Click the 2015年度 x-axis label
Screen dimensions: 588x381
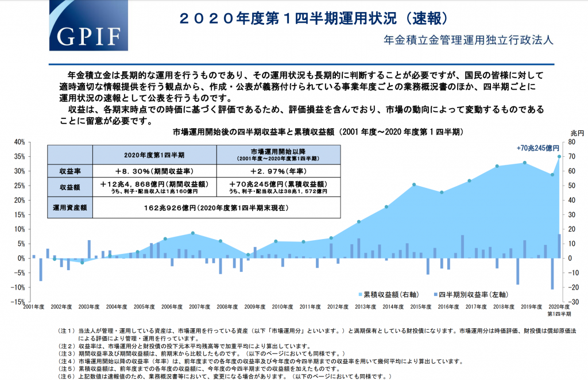(421, 307)
